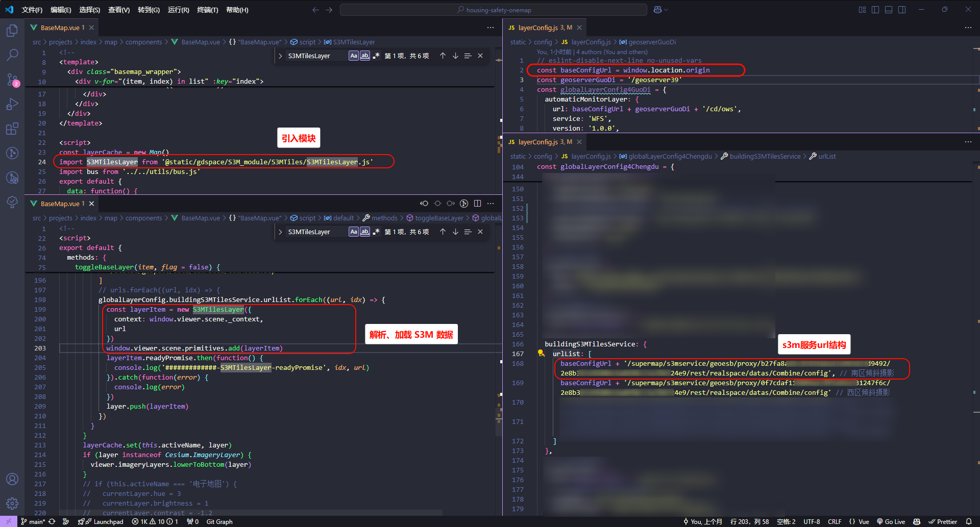Synchronize changes icon in status bar
The height and width of the screenshot is (527, 980).
[52, 521]
